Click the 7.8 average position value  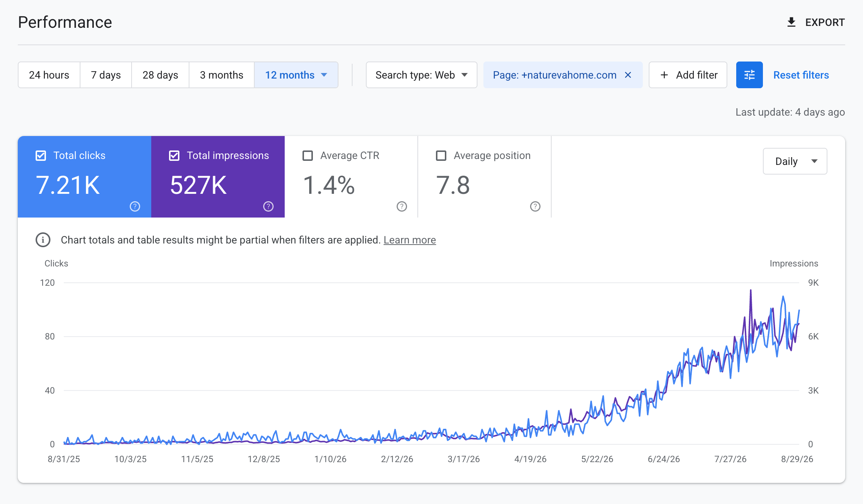tap(453, 185)
